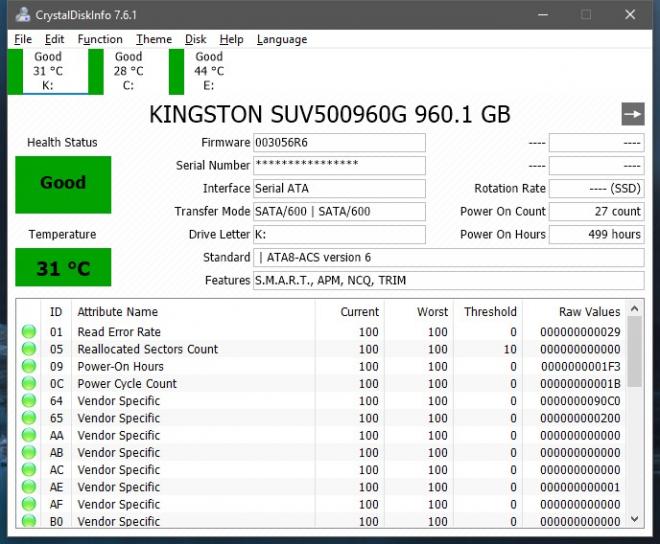
Task: Click the ID column header
Action: click(x=56, y=312)
